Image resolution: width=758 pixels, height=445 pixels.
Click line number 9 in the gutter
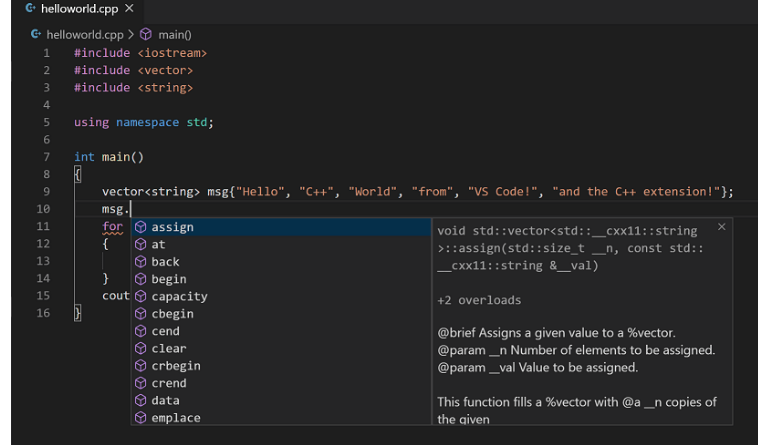pos(46,191)
